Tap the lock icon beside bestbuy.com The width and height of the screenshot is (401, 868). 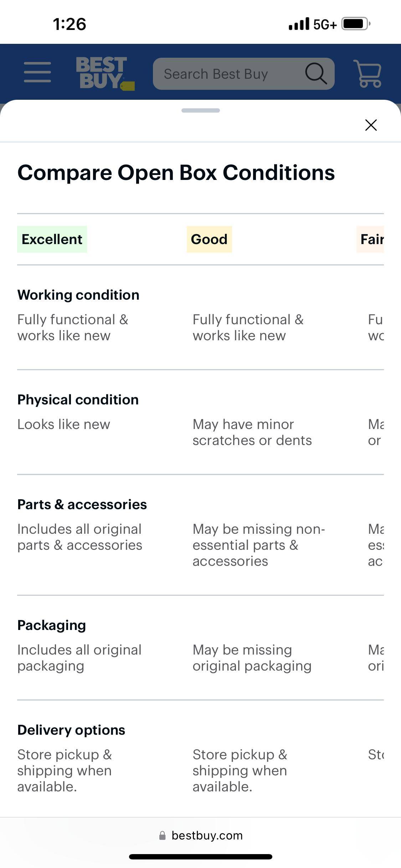(x=162, y=836)
